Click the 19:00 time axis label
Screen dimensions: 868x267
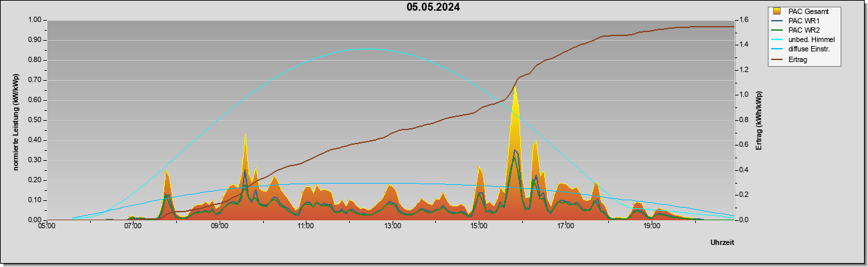click(652, 226)
